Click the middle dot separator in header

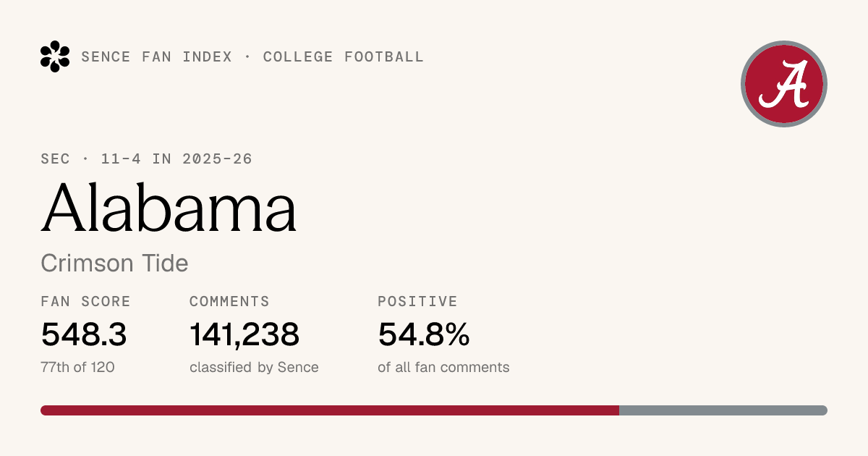248,57
